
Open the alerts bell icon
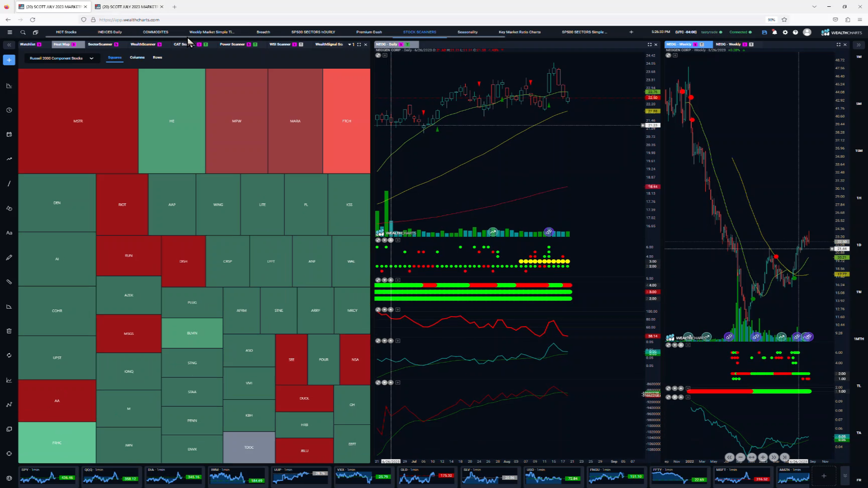click(x=774, y=32)
